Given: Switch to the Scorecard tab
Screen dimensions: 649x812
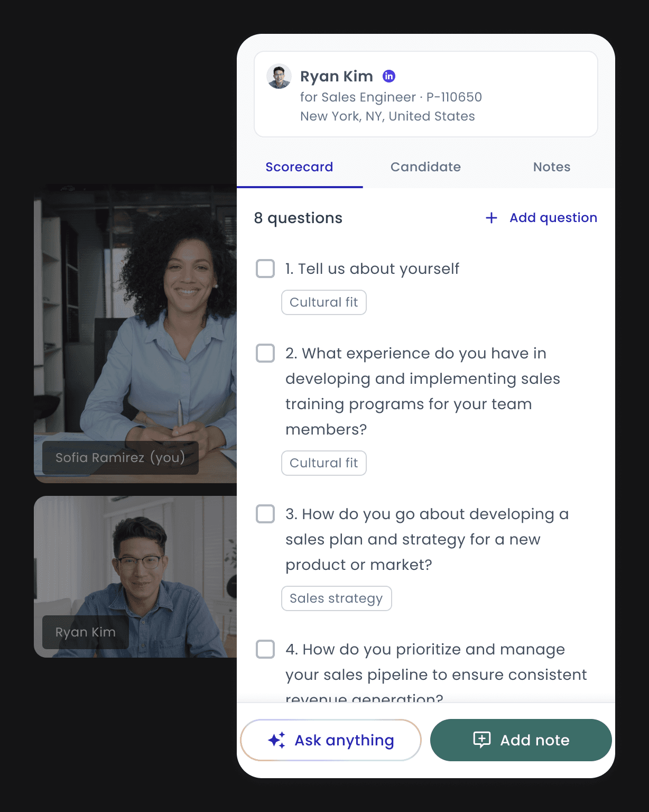Looking at the screenshot, I should click(x=299, y=167).
